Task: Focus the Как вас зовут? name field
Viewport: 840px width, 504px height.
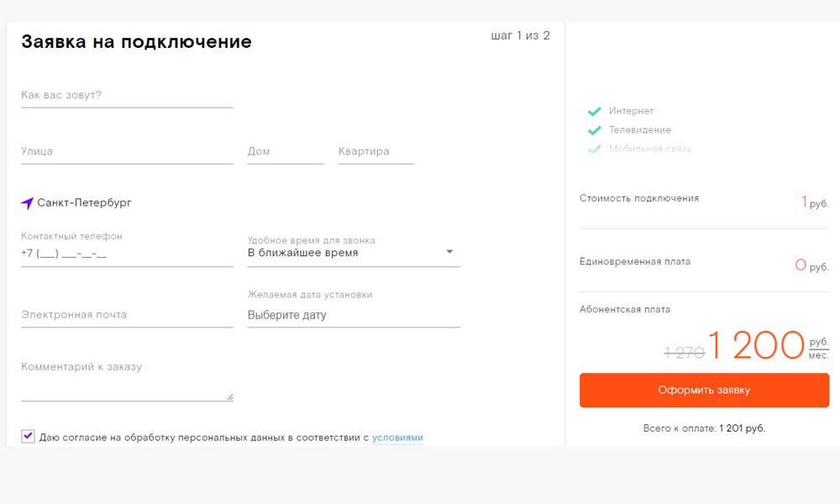Action: [x=127, y=96]
